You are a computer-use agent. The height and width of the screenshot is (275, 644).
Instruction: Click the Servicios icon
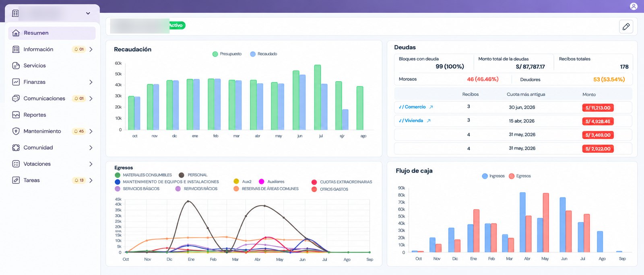[16, 66]
